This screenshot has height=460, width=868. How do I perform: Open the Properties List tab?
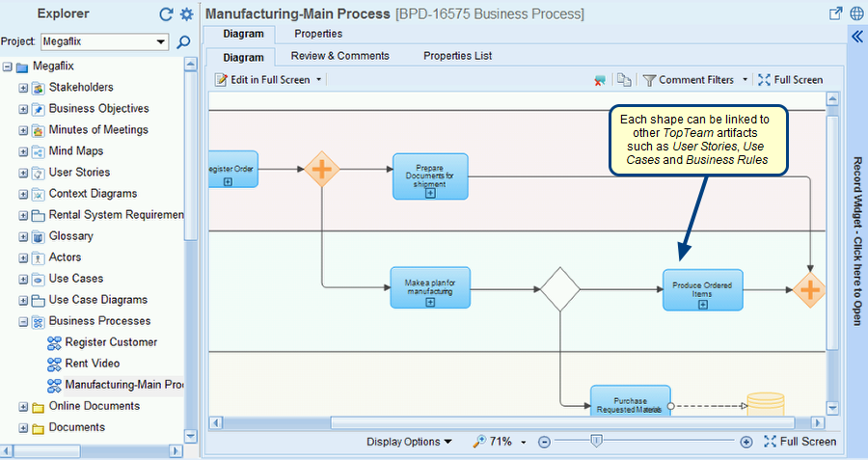[x=457, y=56]
